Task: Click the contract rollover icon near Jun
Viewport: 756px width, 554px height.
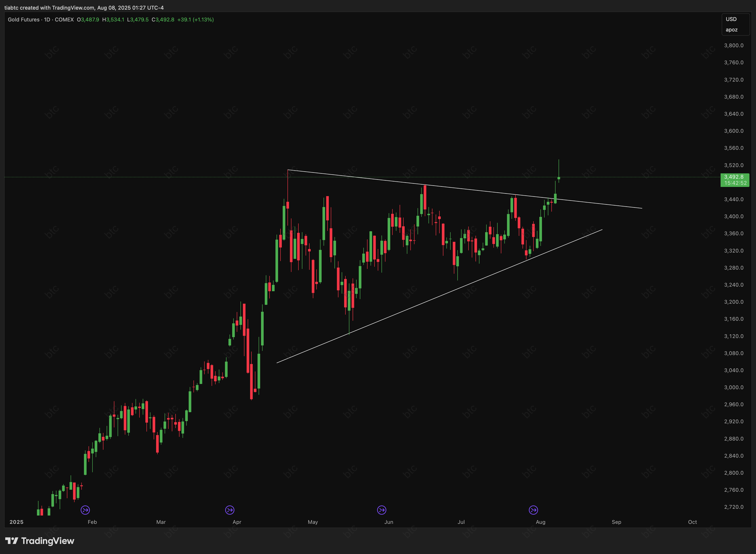Action: coord(381,510)
